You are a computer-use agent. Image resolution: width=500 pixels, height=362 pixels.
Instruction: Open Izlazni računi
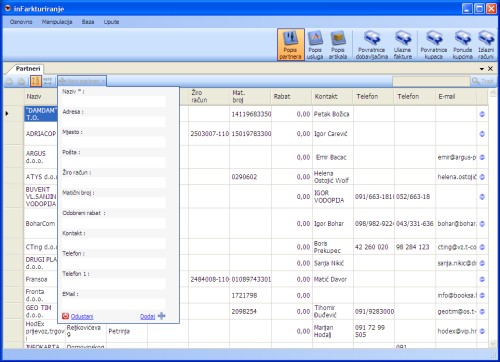click(486, 45)
